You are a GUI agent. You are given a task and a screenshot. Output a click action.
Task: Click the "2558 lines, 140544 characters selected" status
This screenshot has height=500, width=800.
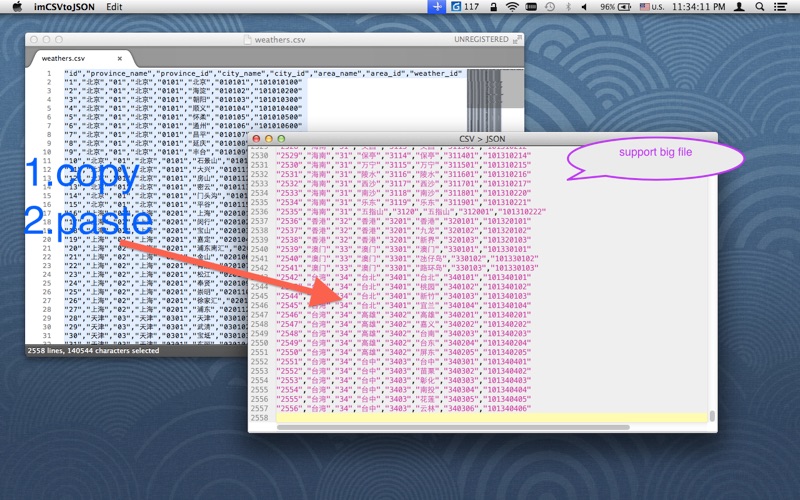coord(93,351)
